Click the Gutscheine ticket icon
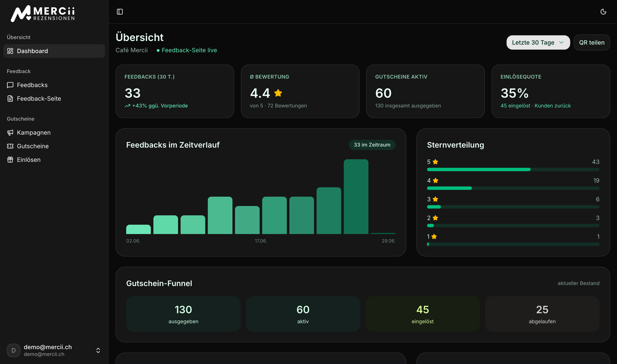Screen dimensions: 617x364 coord(10,146)
